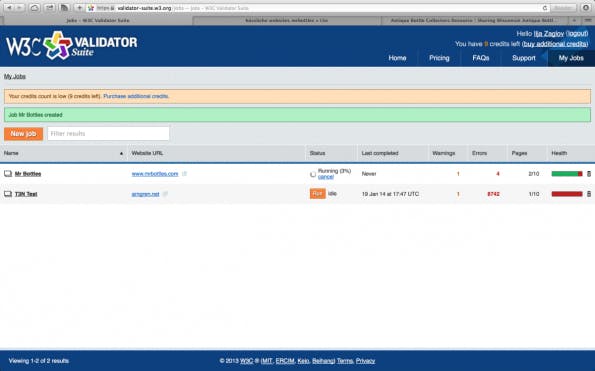
Task: Click the computer icon beside Mr Bottles
Action: (8, 174)
